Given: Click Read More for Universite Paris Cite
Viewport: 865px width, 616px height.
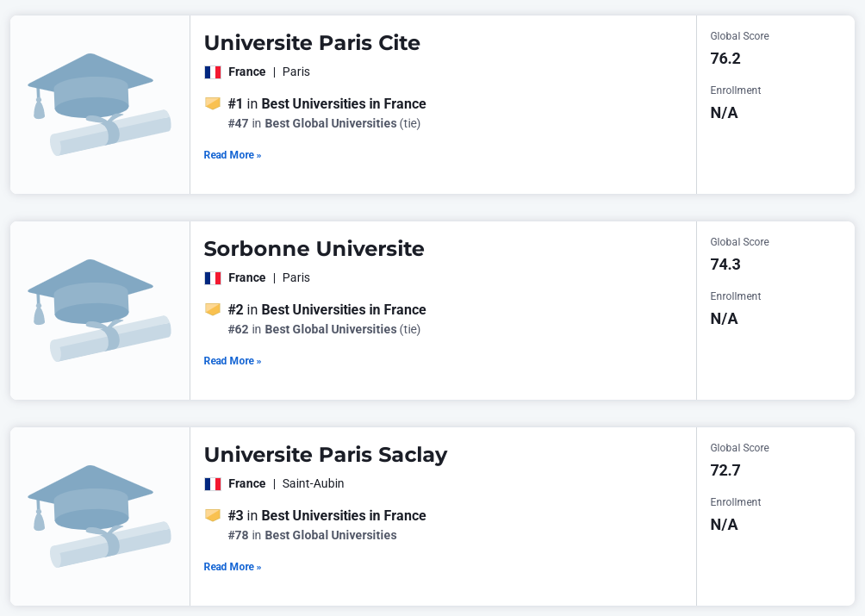Looking at the screenshot, I should coord(232,155).
